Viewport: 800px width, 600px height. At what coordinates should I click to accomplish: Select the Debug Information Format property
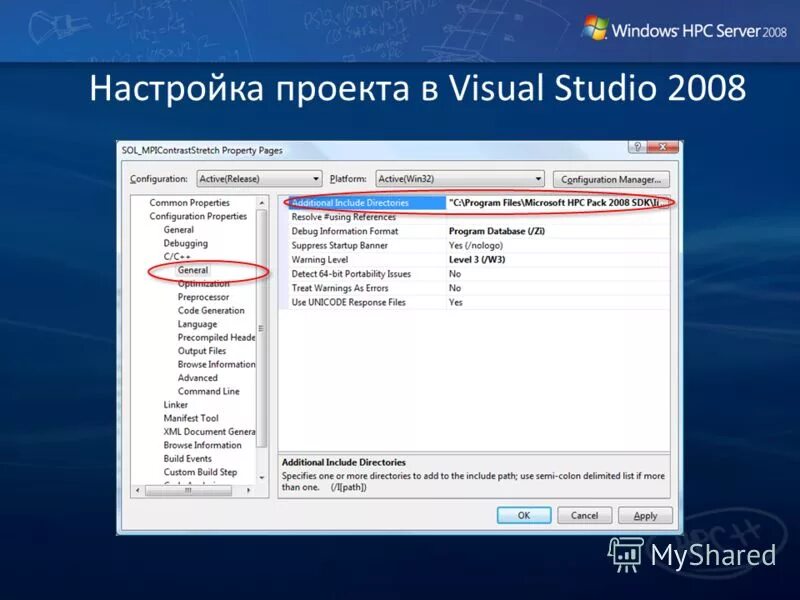pos(344,231)
